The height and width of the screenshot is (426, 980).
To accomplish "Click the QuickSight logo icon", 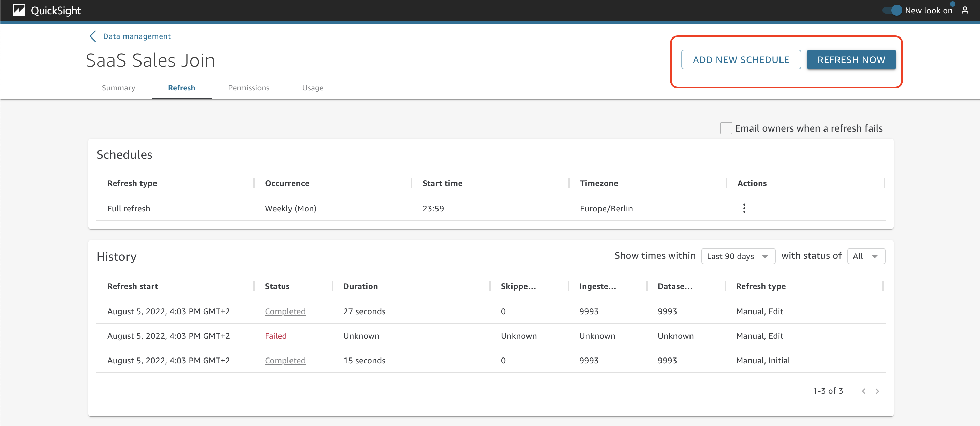I will [19, 10].
